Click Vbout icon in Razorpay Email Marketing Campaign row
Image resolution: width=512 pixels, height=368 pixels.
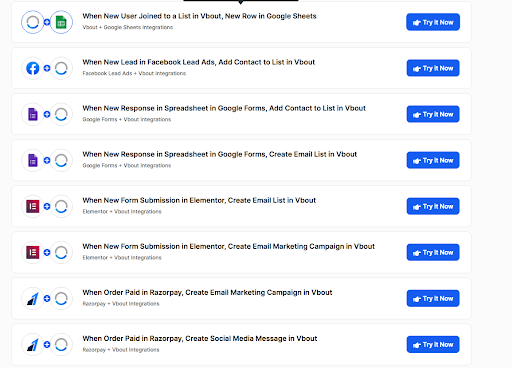tap(61, 298)
